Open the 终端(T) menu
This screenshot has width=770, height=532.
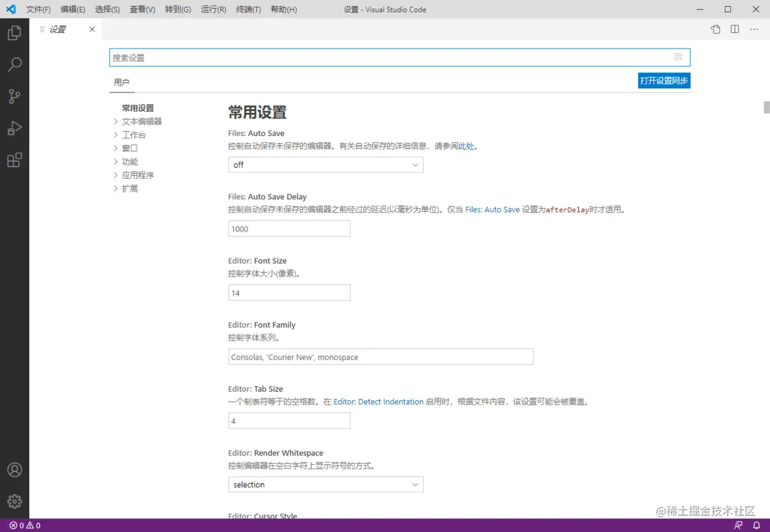pyautogui.click(x=248, y=9)
